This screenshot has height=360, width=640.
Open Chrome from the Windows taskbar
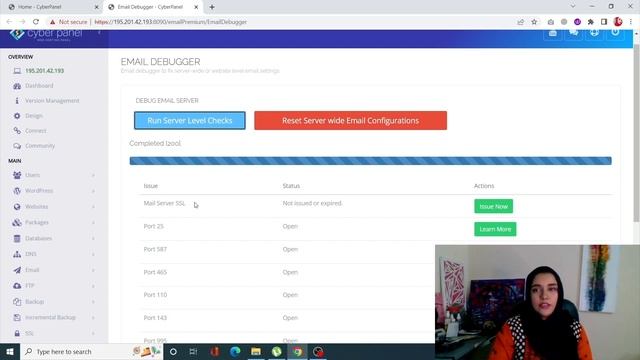298,351
